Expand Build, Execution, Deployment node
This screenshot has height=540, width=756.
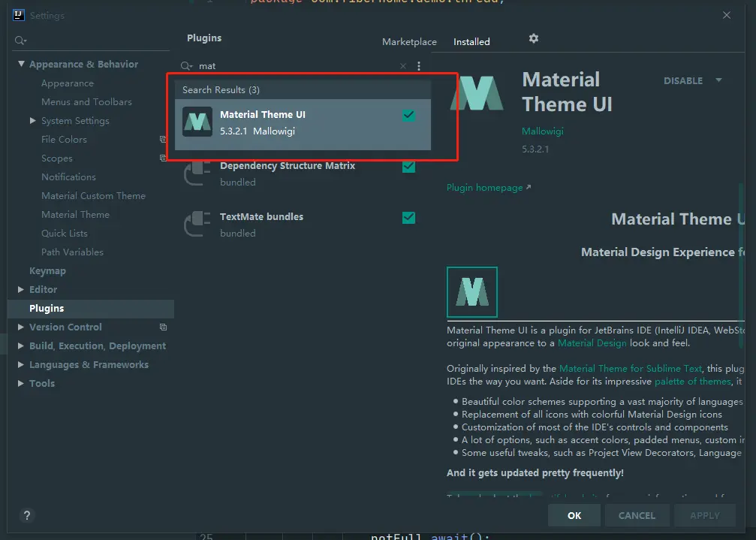[21, 345]
